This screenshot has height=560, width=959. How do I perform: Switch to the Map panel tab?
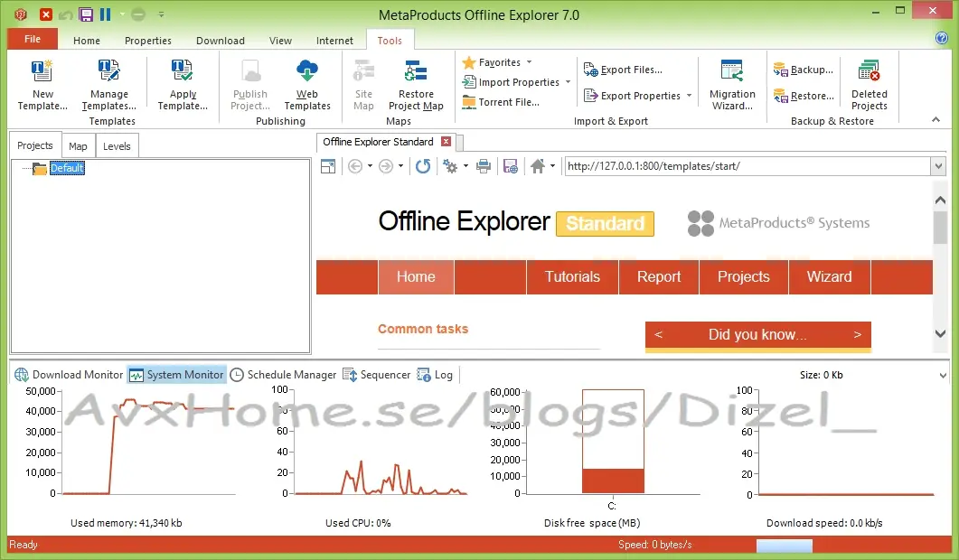click(x=78, y=146)
